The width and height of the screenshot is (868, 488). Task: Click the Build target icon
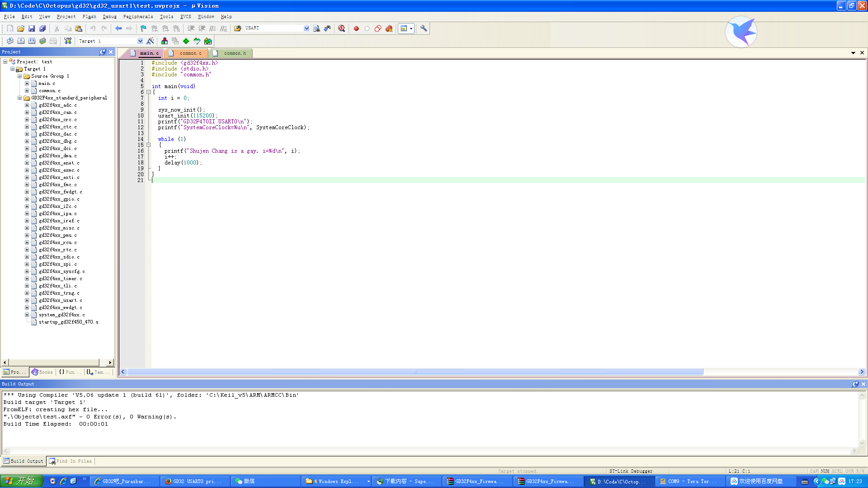21,41
